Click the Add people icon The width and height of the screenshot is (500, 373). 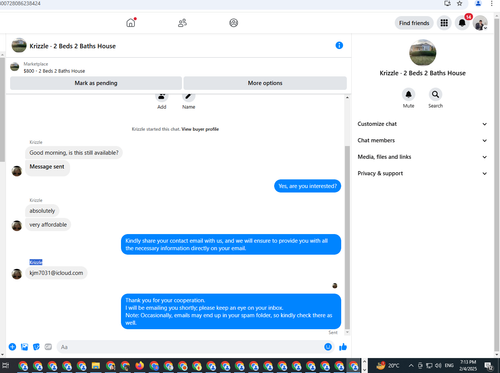click(162, 97)
